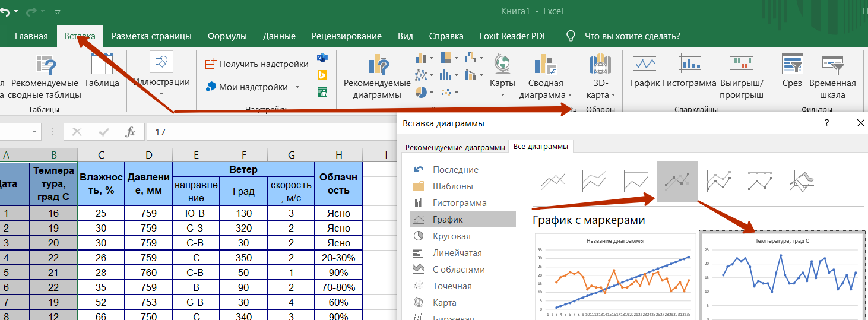Click the help question mark in chart dialog
This screenshot has height=320, width=868.
tap(826, 123)
